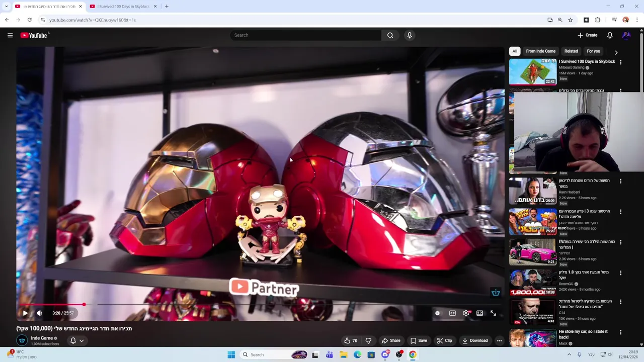Go to the YouTube home logo
This screenshot has width=644, height=362.
pos(34,35)
